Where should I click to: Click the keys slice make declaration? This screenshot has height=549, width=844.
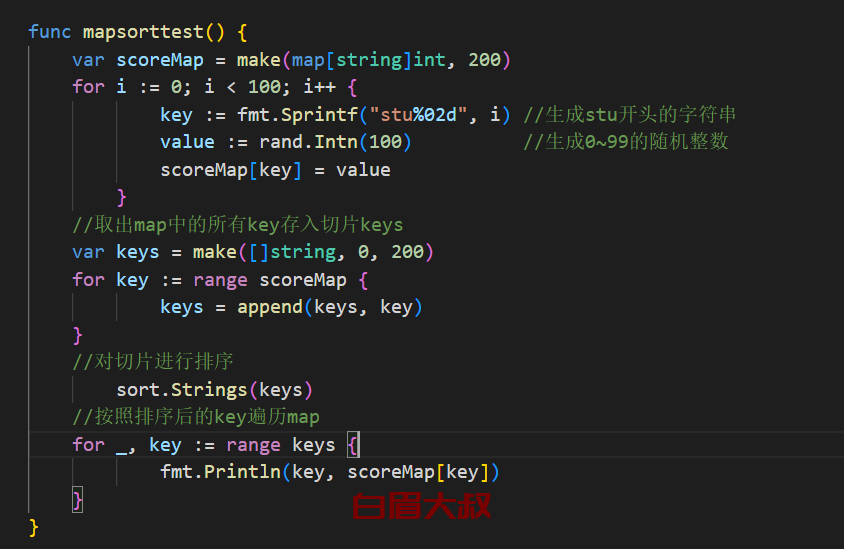[253, 252]
